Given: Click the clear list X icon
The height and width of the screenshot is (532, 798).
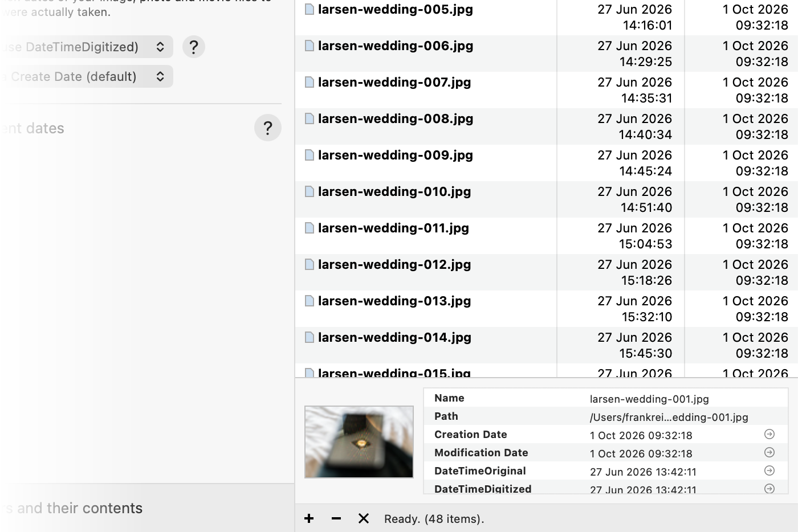Looking at the screenshot, I should click(364, 518).
